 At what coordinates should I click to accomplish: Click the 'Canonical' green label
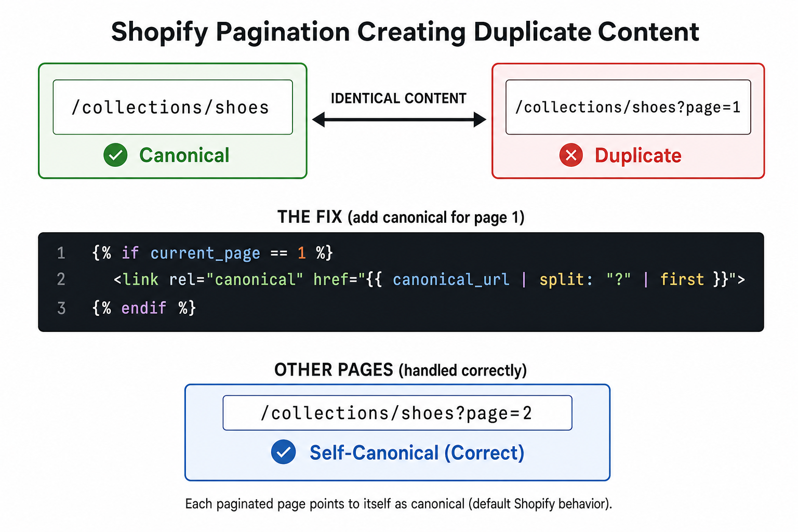(184, 155)
